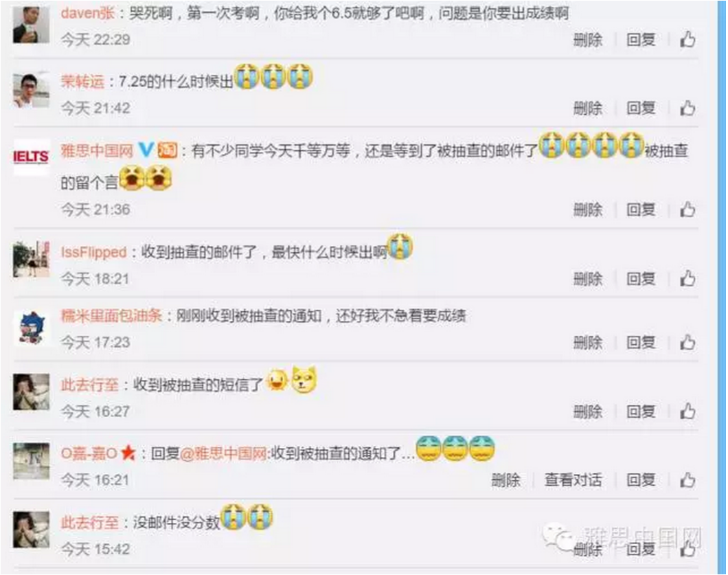This screenshot has height=575, width=728.
Task: Open 雅思中国网 IELTS avatar profile
Action: click(x=31, y=157)
